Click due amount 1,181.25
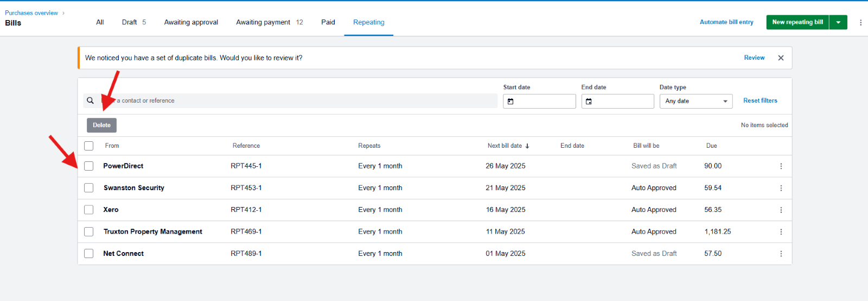The width and height of the screenshot is (868, 301). [x=718, y=232]
